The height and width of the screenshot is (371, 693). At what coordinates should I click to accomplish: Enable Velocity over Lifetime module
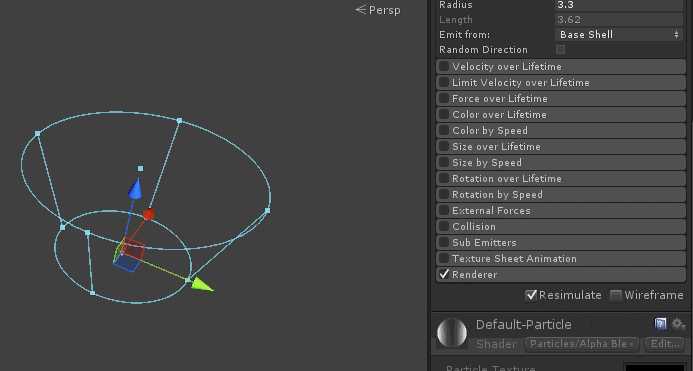(443, 67)
